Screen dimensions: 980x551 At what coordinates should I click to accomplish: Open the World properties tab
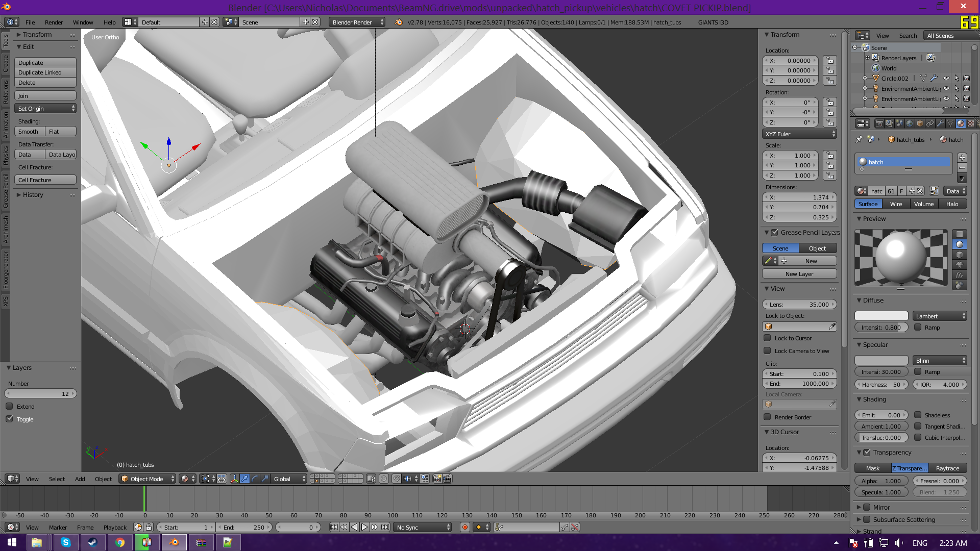[910, 123]
